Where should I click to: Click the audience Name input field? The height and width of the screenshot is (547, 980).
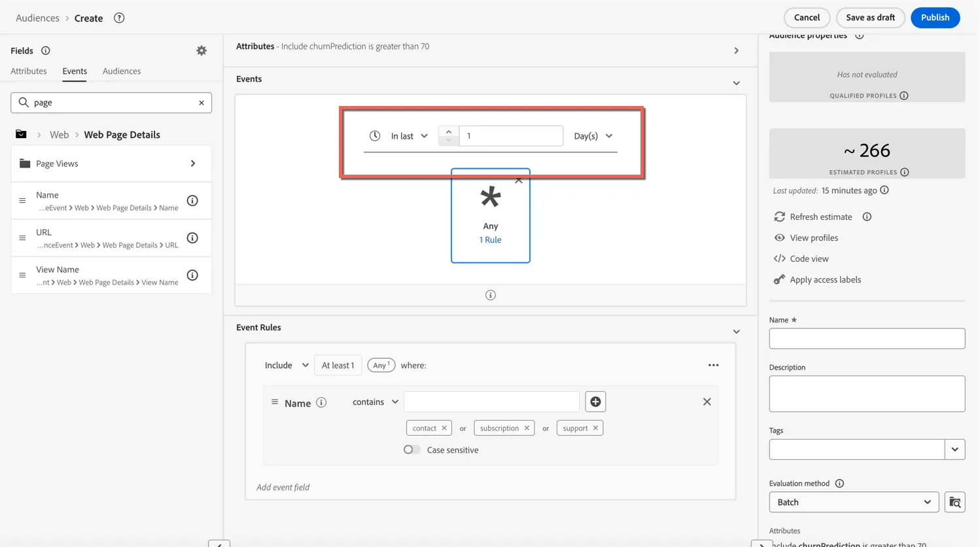[867, 338]
